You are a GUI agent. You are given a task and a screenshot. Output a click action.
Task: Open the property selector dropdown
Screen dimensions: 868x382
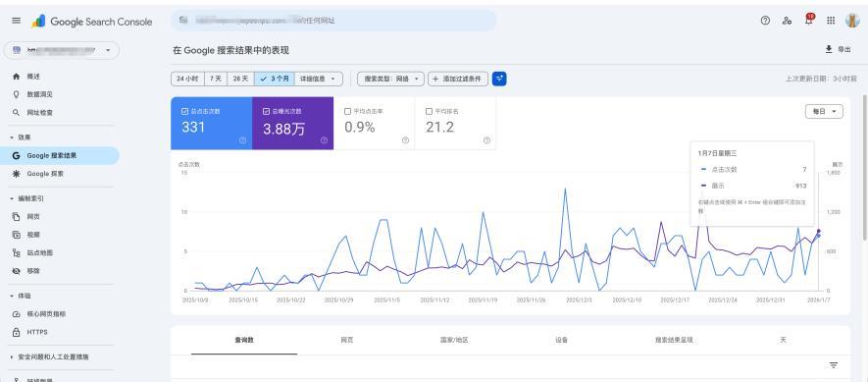(62, 50)
